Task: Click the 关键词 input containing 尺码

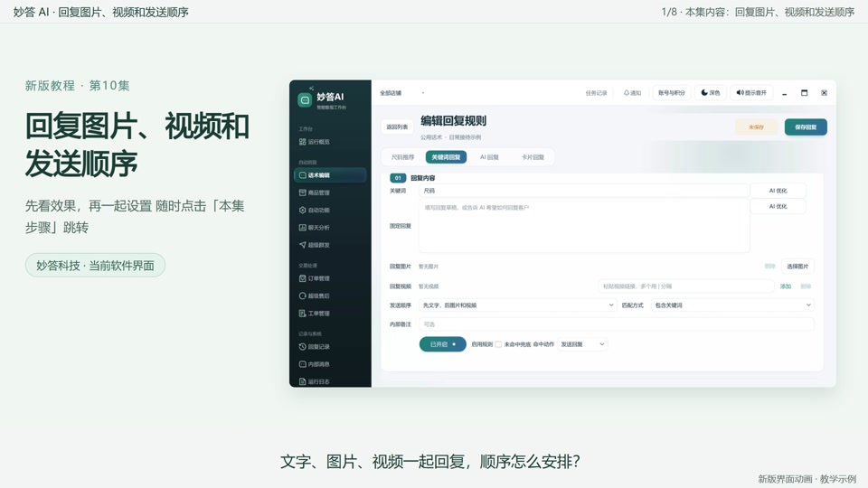Action: pos(583,191)
